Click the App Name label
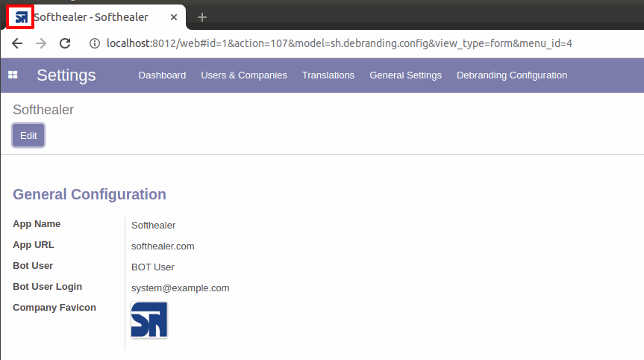 click(x=37, y=224)
